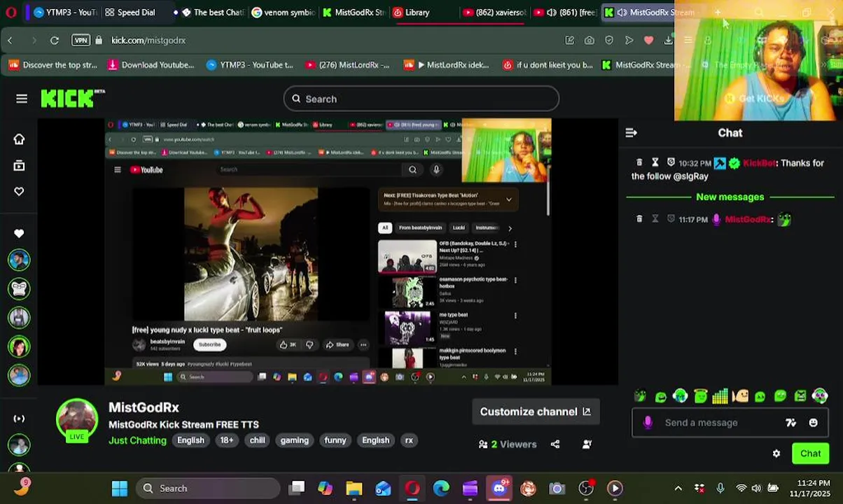Open the Just Chatting category link
Viewport: 843px width, 504px height.
click(137, 440)
